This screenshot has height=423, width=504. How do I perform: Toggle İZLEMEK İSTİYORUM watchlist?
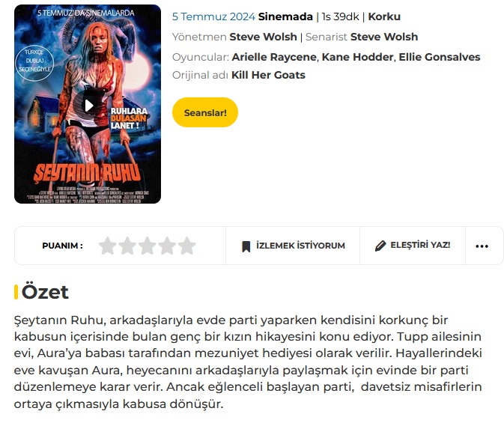tap(293, 246)
